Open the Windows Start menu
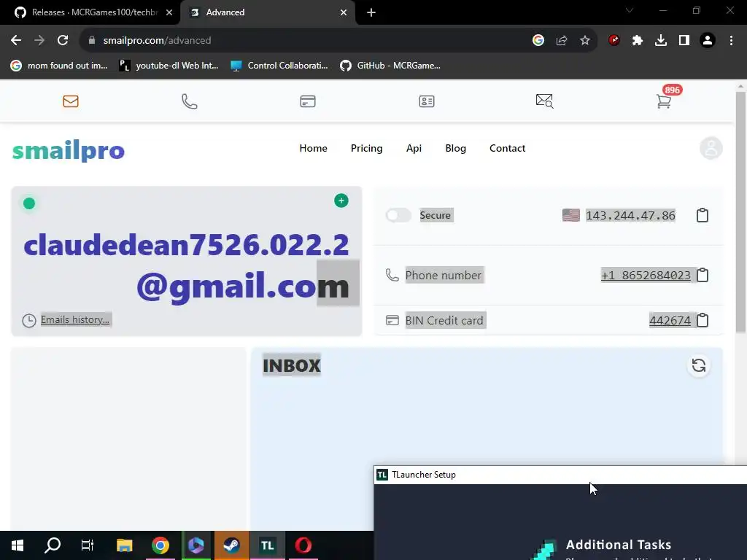 coord(18,545)
